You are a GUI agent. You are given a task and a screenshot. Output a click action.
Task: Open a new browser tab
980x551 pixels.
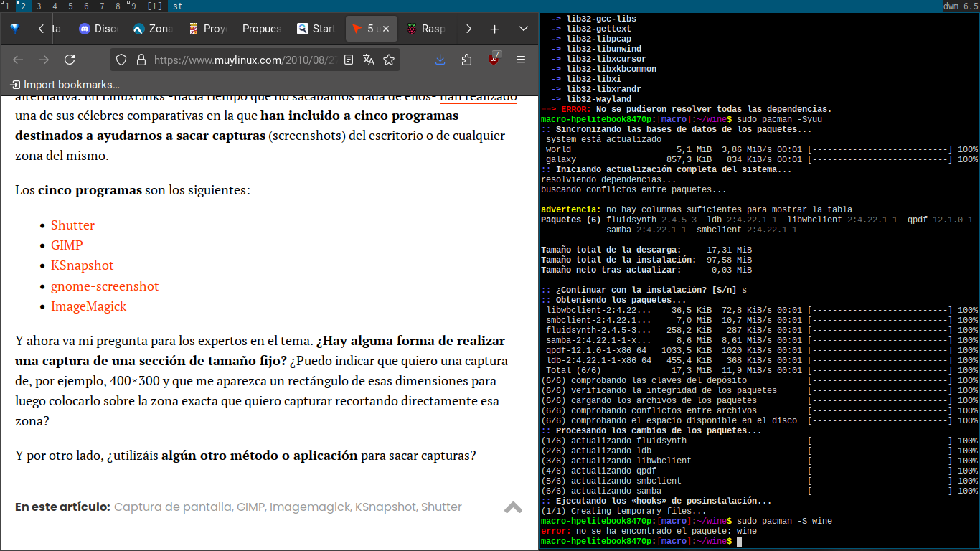[x=494, y=29]
